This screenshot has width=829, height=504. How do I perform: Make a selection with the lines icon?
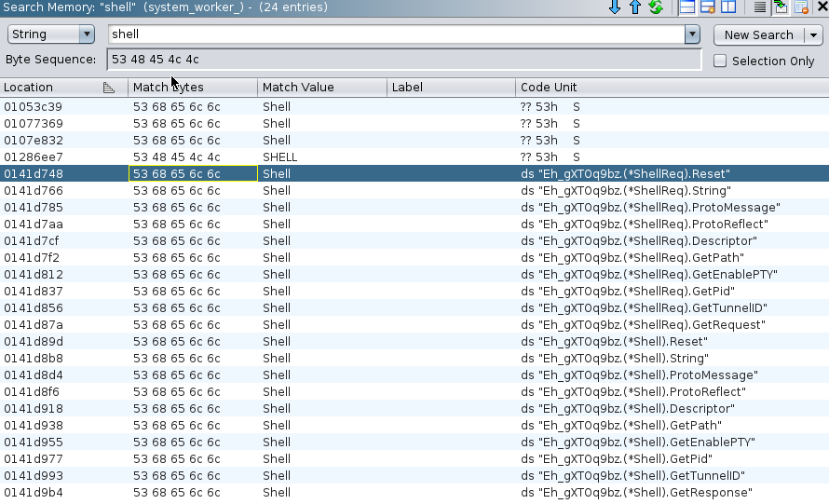click(x=760, y=7)
